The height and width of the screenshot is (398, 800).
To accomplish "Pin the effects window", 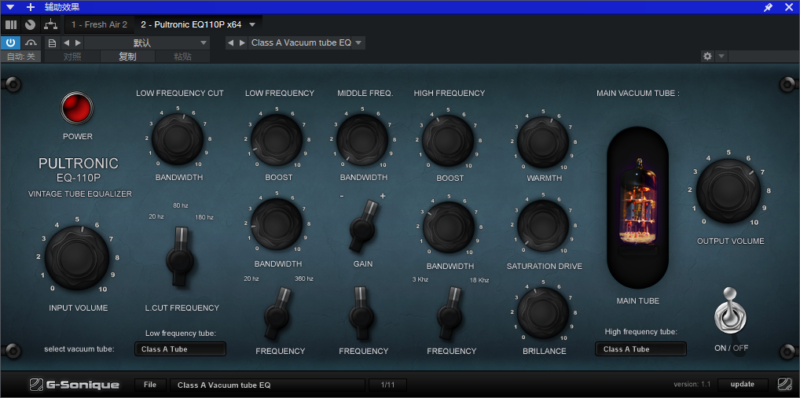I will pos(768,7).
